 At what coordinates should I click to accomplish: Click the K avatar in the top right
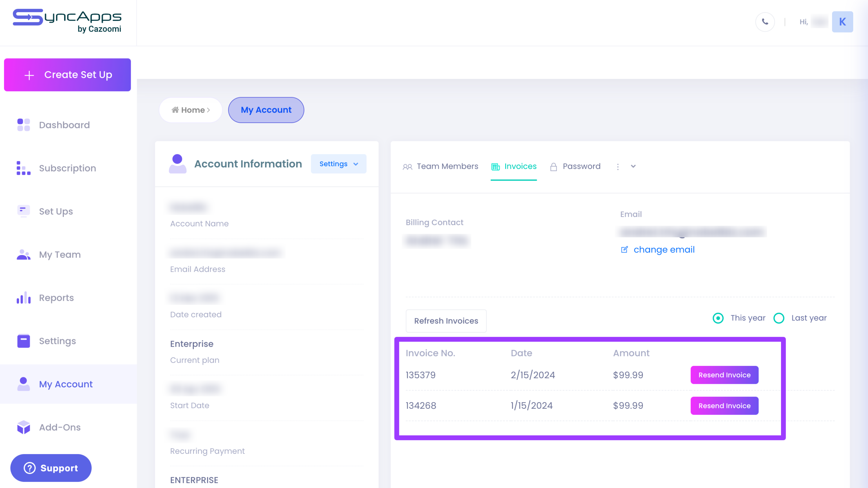842,21
